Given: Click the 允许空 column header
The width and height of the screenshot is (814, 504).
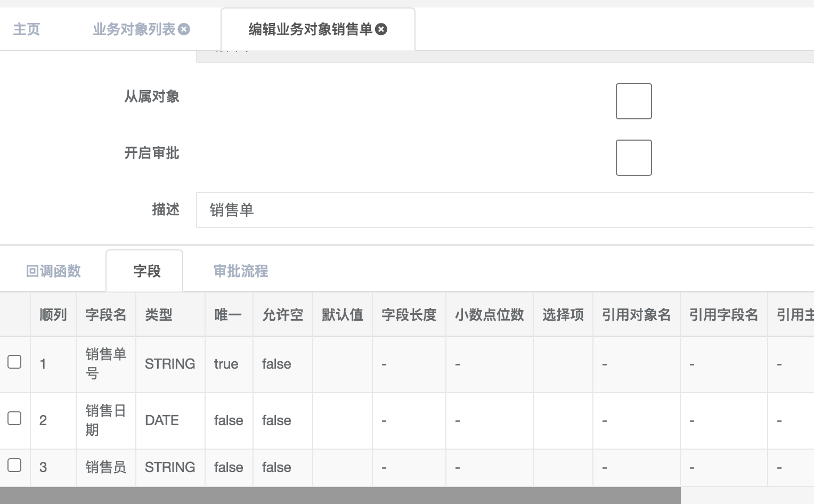Looking at the screenshot, I should point(283,315).
